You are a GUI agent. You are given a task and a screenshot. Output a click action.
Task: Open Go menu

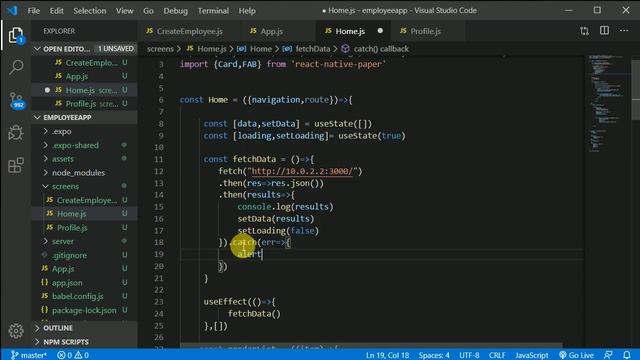pyautogui.click(x=148, y=11)
